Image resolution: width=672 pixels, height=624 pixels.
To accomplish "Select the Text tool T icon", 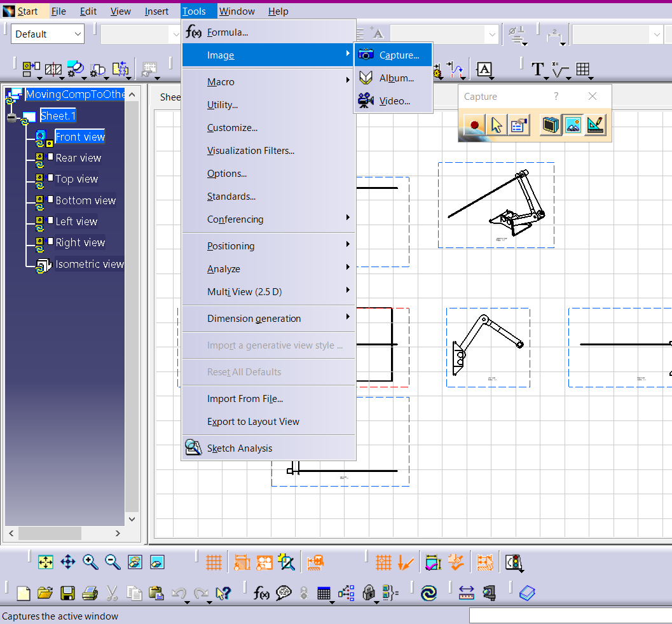I will coord(538,69).
